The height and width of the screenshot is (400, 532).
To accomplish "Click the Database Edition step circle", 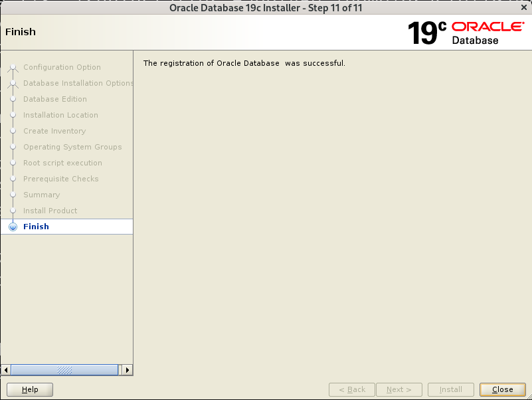I will pos(13,99).
